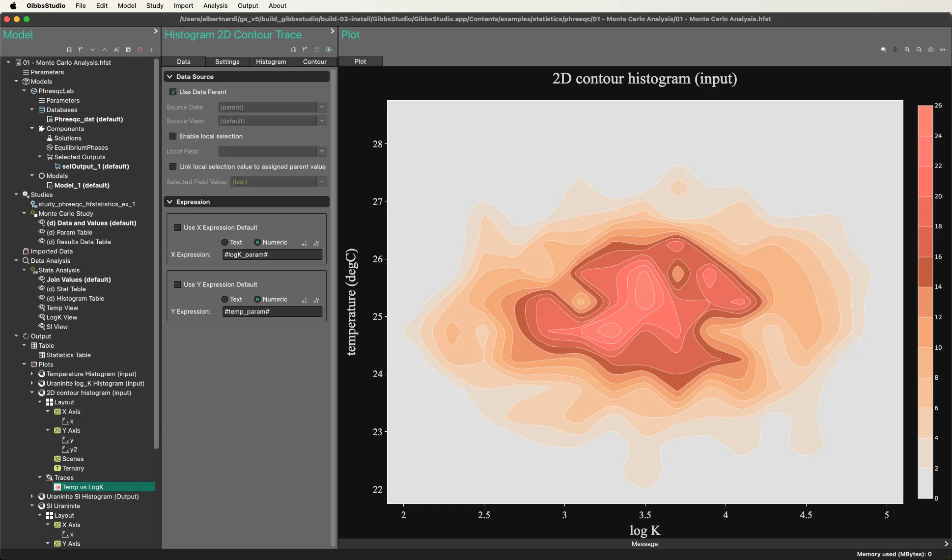This screenshot has width=952, height=560.
Task: Click collapse-all icon in Model toolbar
Action: 81,50
